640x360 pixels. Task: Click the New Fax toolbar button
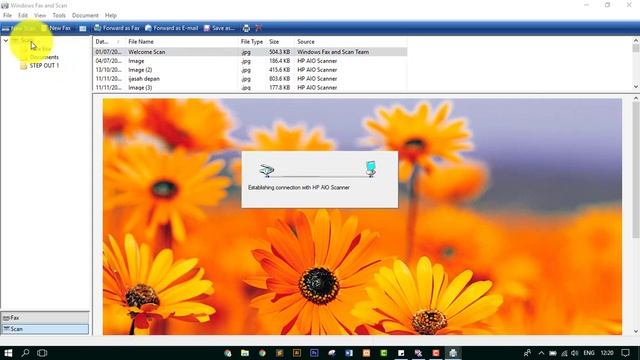click(x=56, y=28)
